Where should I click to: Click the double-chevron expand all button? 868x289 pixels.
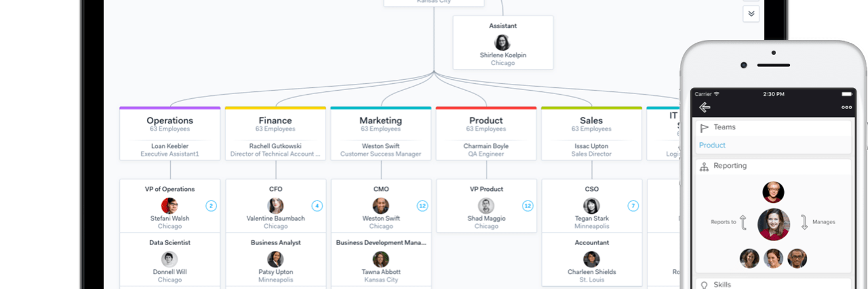[751, 14]
